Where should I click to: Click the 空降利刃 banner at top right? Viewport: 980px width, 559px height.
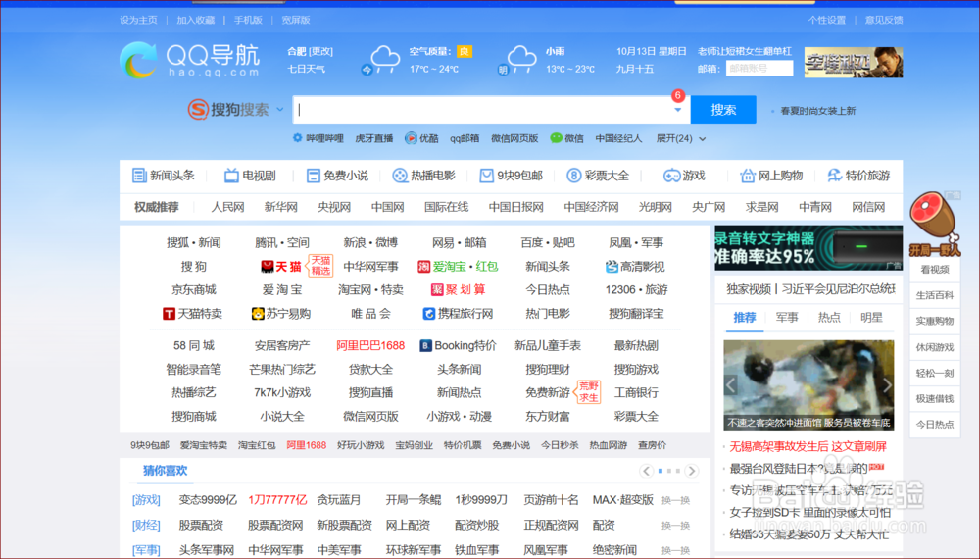[854, 62]
